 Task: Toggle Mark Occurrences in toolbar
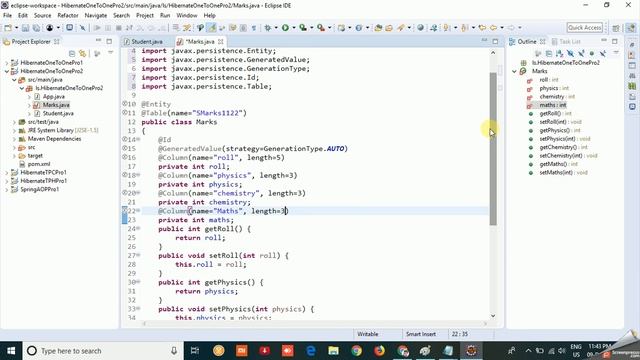[x=211, y=28]
